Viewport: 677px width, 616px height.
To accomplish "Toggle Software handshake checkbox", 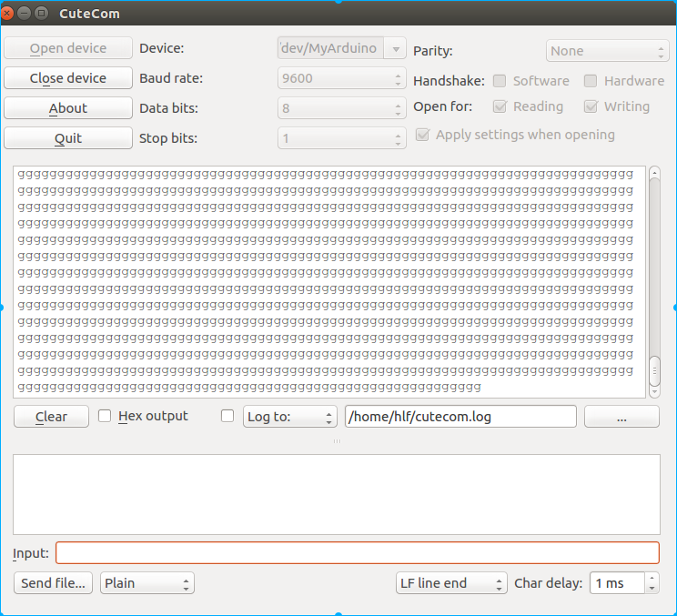I will [x=500, y=81].
